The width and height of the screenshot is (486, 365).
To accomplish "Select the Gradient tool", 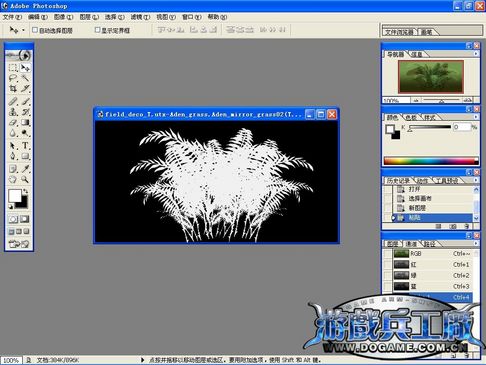I will [25, 122].
